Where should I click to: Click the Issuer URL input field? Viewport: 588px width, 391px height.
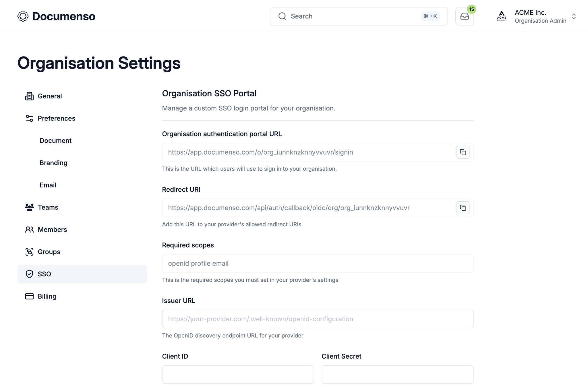pos(317,319)
